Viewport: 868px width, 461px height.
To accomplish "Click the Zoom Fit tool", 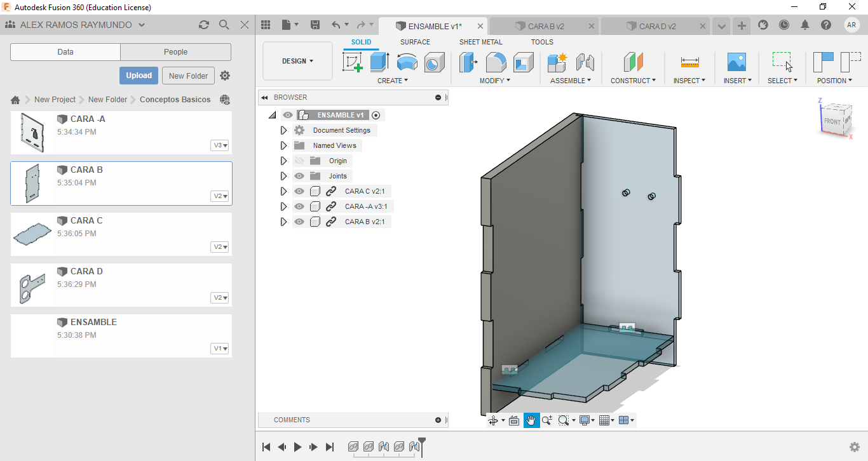I will tap(563, 420).
